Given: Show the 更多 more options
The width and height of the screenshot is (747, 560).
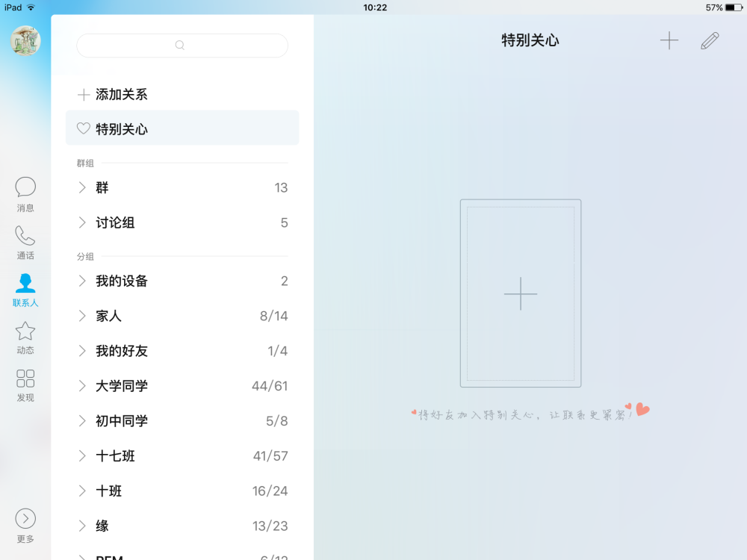Looking at the screenshot, I should [x=25, y=523].
